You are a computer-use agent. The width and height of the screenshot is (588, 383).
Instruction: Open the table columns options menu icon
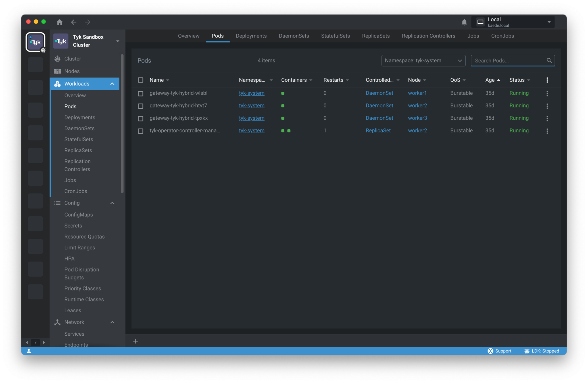pyautogui.click(x=547, y=80)
